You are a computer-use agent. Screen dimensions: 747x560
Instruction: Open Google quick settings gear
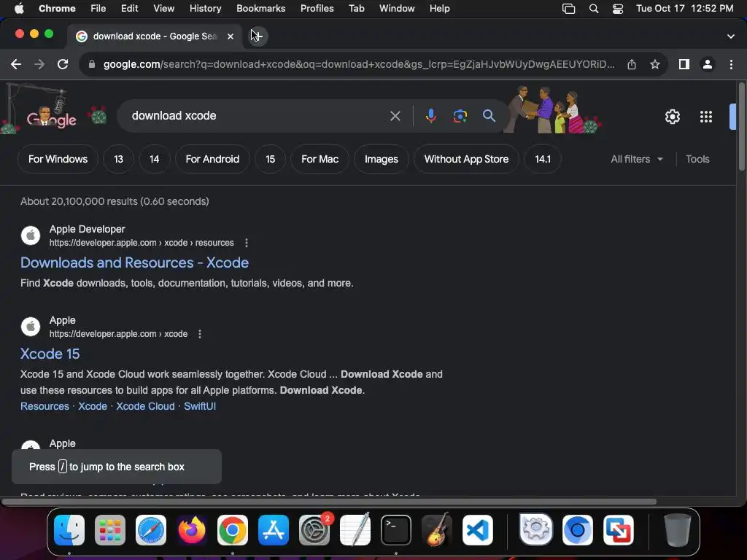pyautogui.click(x=672, y=117)
